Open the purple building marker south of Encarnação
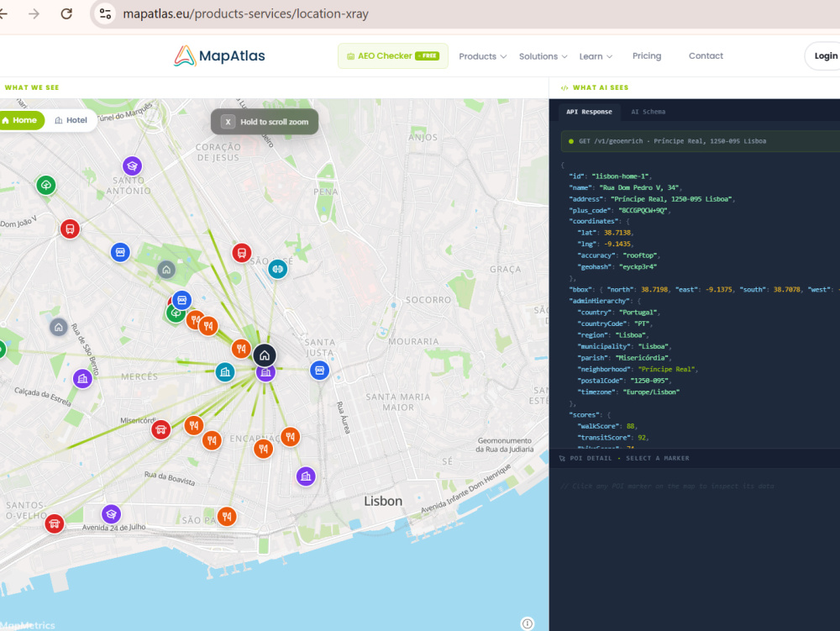 point(306,476)
